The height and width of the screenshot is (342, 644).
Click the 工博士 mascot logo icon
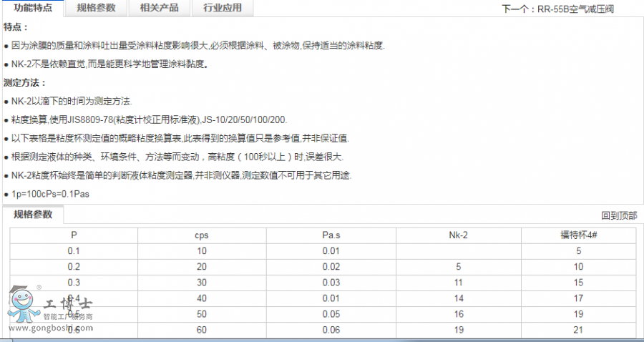tap(21, 306)
